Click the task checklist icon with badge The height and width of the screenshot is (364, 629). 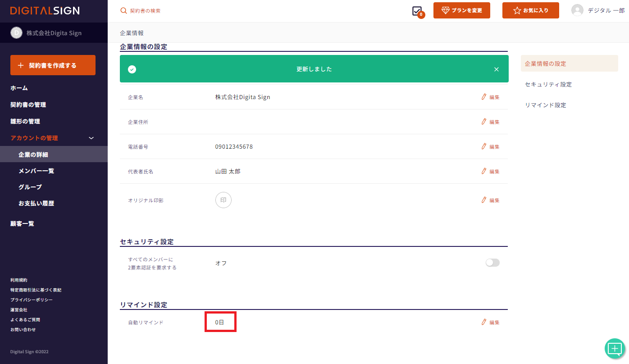(417, 11)
